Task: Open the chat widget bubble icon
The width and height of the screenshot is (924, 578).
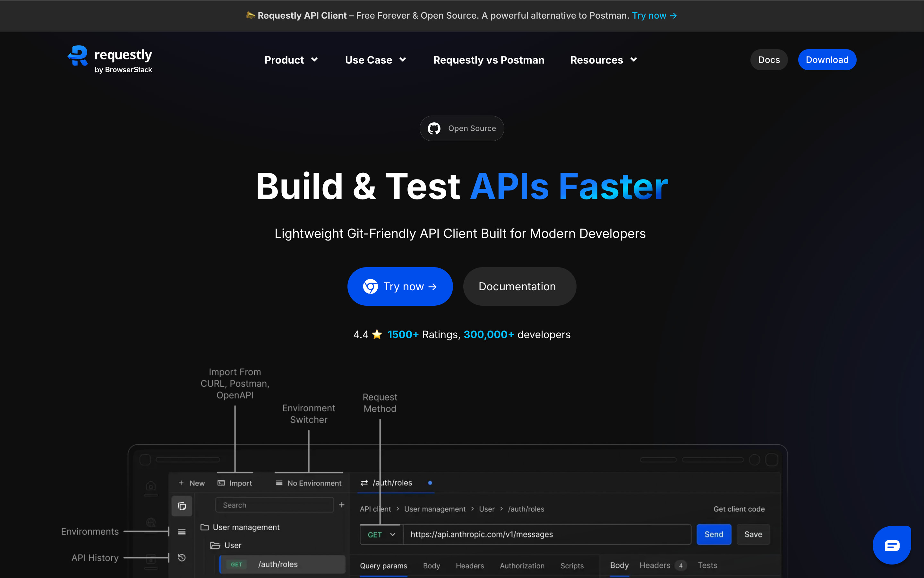Action: coord(892,545)
